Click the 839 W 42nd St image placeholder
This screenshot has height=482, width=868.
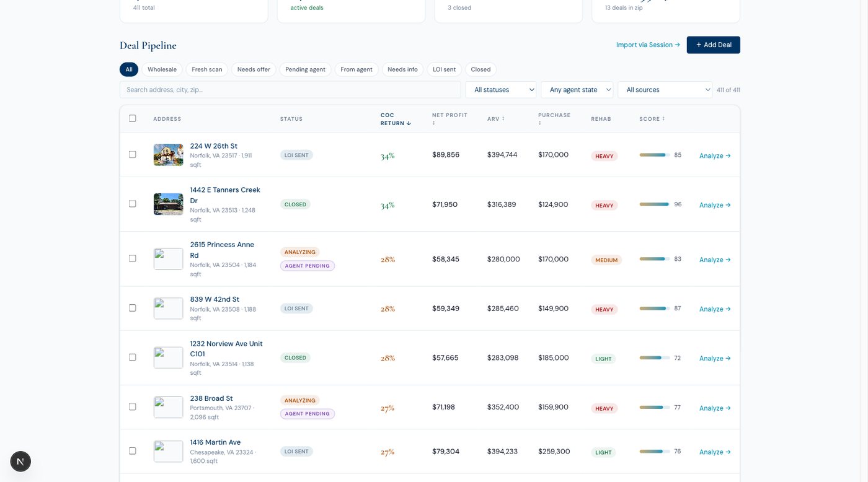point(169,309)
